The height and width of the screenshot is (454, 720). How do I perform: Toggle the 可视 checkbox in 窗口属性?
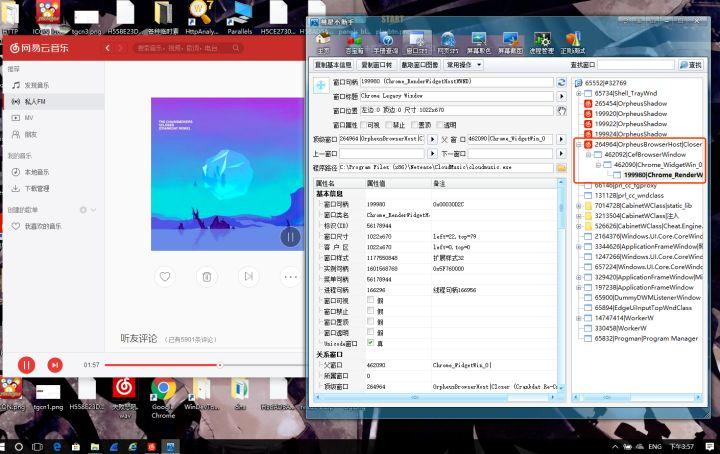(364, 125)
